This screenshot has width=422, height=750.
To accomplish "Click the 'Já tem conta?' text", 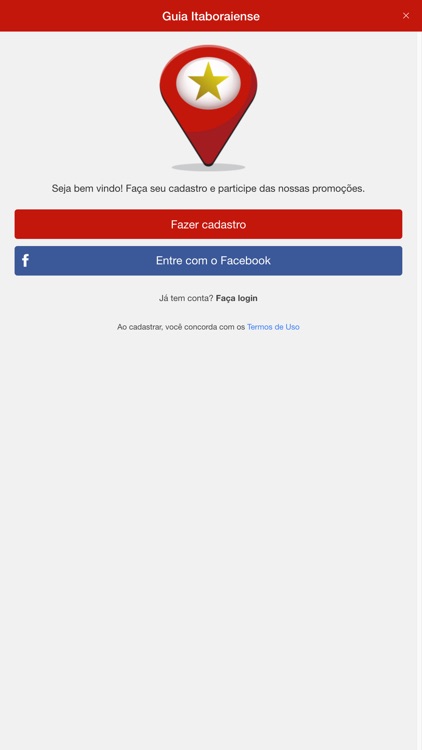I will point(186,298).
